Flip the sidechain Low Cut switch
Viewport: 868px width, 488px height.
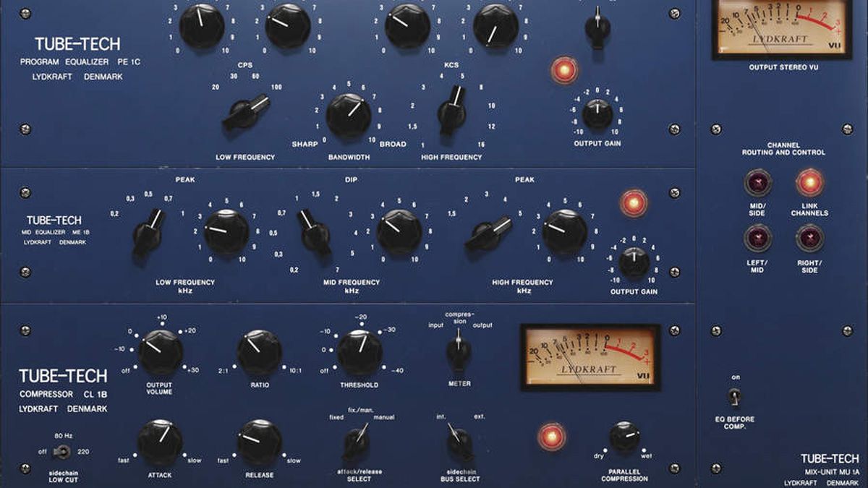pyautogui.click(x=63, y=452)
